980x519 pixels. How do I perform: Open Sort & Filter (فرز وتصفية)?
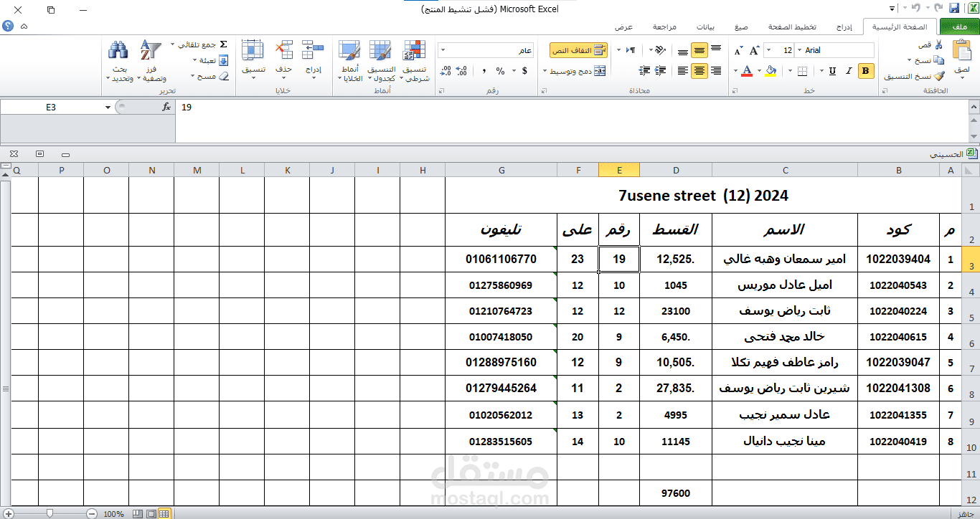(x=151, y=61)
